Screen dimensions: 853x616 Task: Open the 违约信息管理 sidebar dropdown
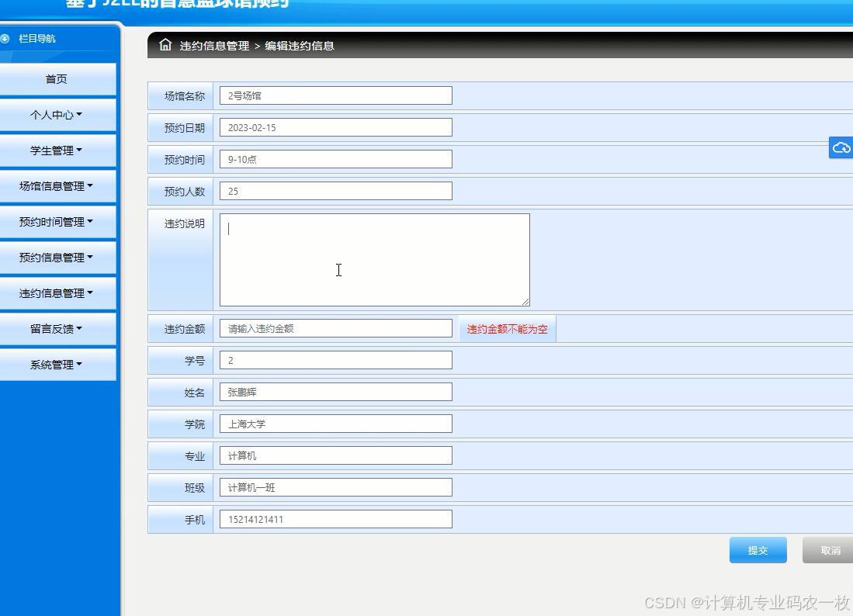click(55, 292)
